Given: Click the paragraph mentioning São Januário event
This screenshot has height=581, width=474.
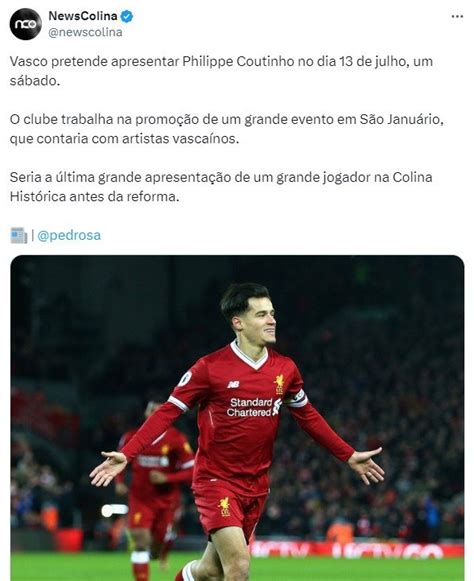Looking at the screenshot, I should (x=226, y=129).
